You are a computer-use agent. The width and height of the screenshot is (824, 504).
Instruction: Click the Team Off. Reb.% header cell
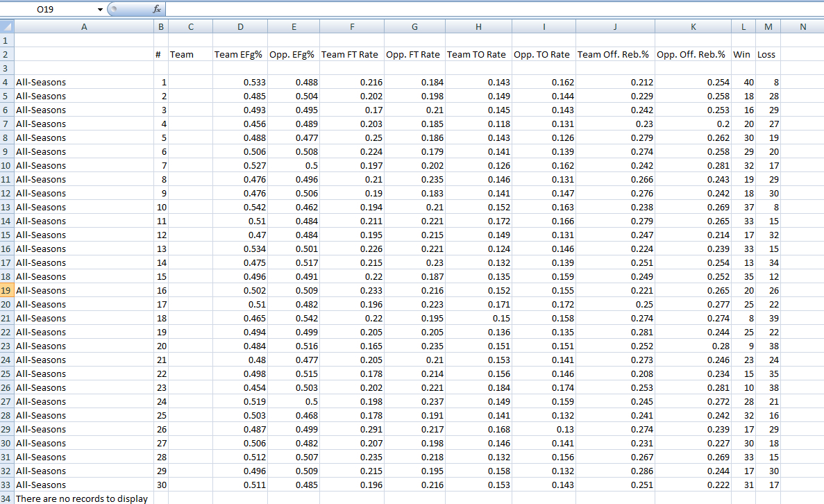[x=615, y=54]
